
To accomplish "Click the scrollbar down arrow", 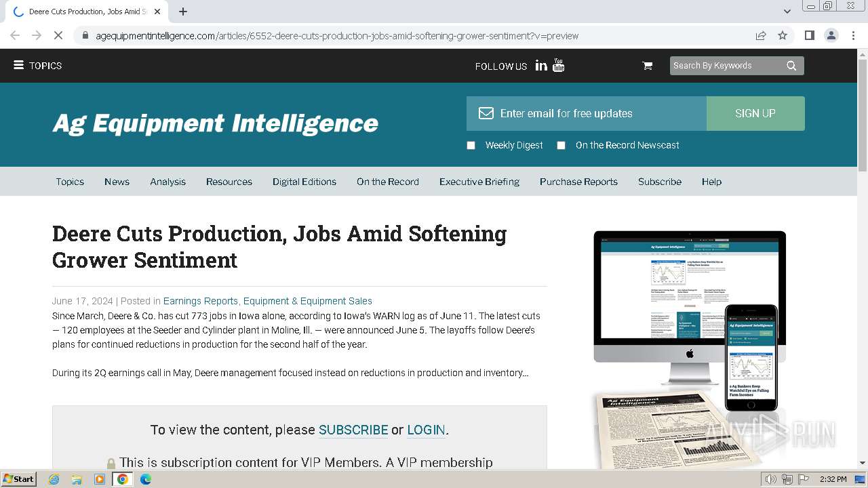I will (863, 463).
